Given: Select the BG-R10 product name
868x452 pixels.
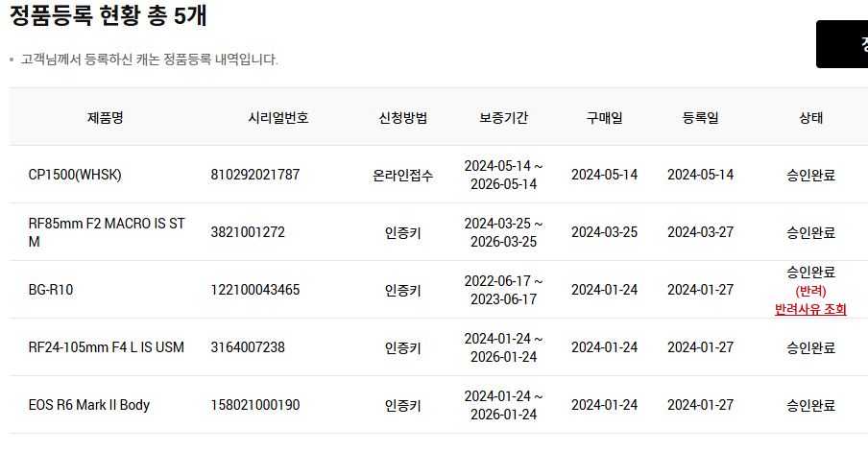Looking at the screenshot, I should (51, 290).
